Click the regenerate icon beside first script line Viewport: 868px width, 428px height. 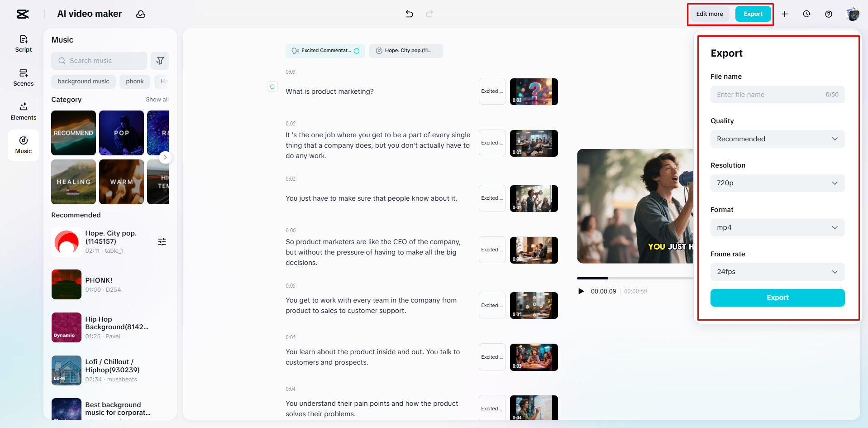[272, 87]
